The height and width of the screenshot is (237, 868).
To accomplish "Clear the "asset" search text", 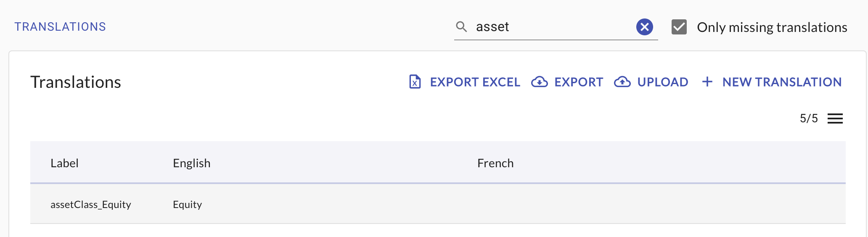I will click(644, 27).
